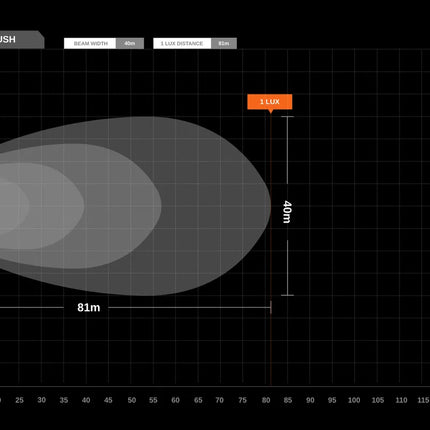Click the 50 axis number
The height and width of the screenshot is (430, 430).
(132, 400)
